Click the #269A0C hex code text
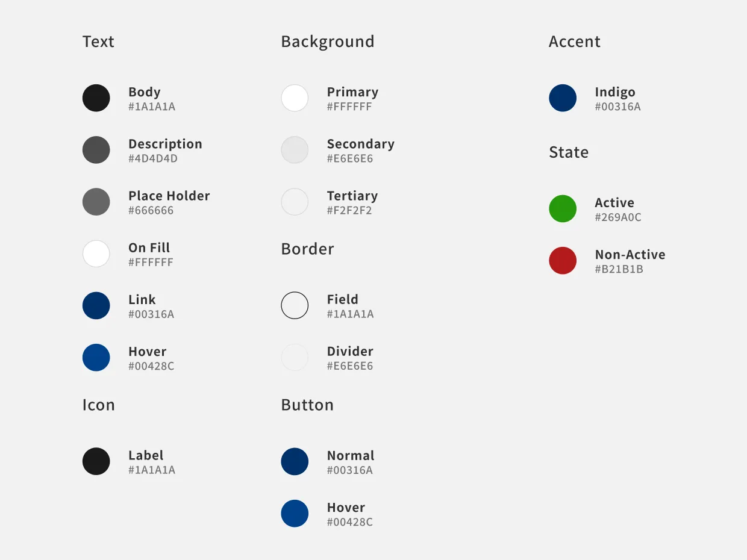Viewport: 747px width, 560px height. [618, 217]
